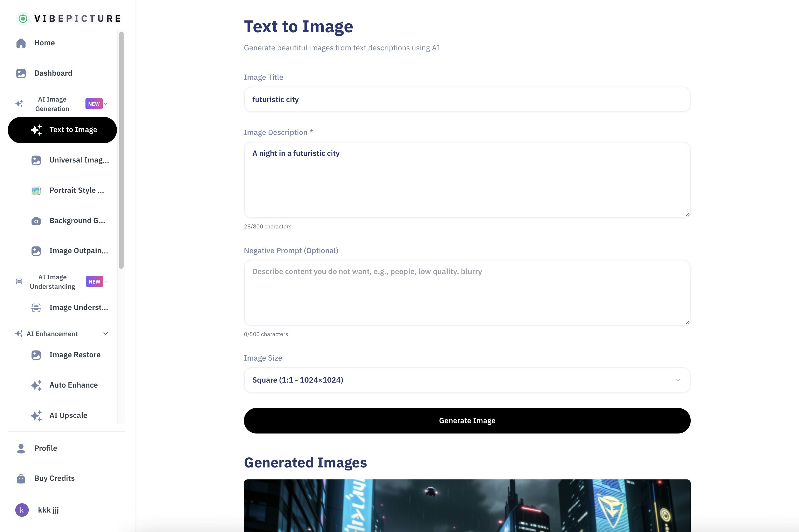Expand the AI Image Generation section
The height and width of the screenshot is (532, 799).
[x=106, y=104]
